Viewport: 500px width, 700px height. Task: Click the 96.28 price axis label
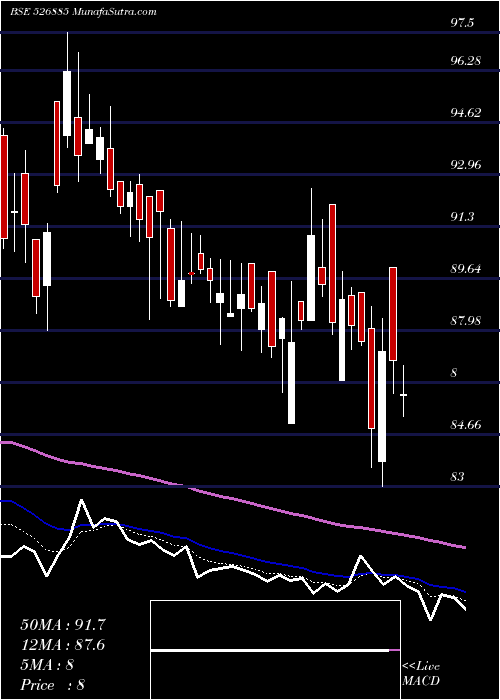point(466,60)
